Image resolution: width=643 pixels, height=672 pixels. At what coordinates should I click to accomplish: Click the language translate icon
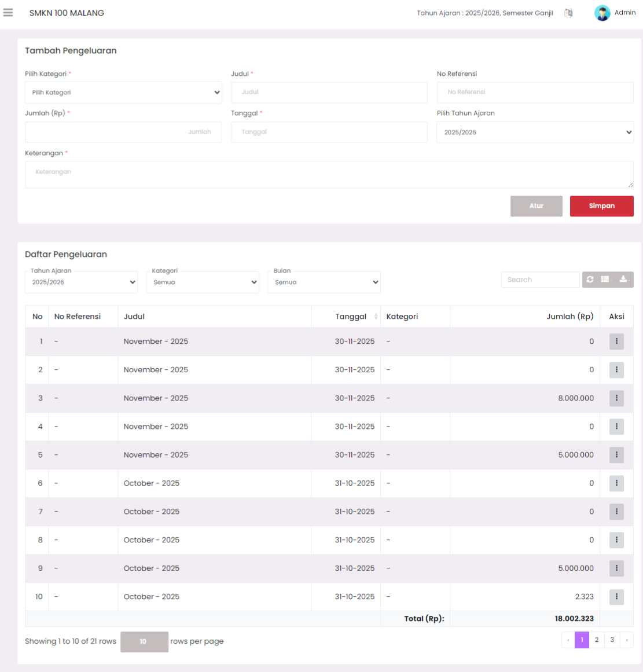pos(568,13)
